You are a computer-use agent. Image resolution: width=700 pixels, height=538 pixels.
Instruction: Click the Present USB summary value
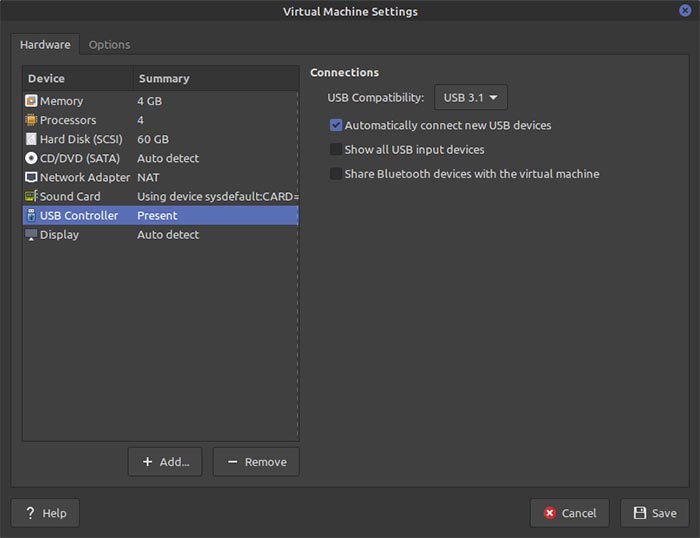pos(157,216)
